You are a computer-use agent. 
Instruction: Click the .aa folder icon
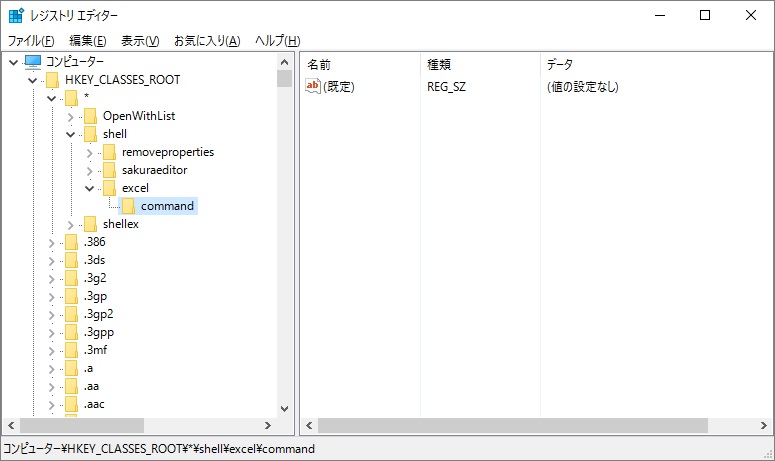[72, 386]
